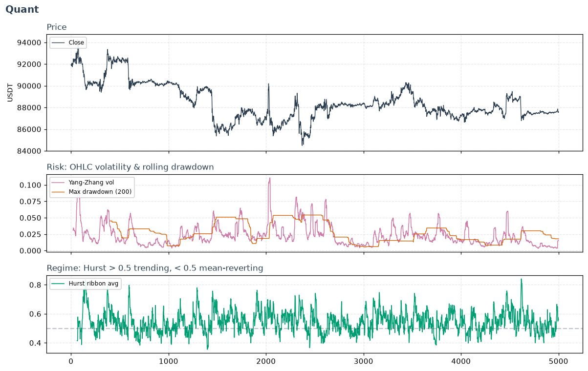Click the Risk OHLC volatility panel title
This screenshot has height=371, width=588.
(130, 167)
